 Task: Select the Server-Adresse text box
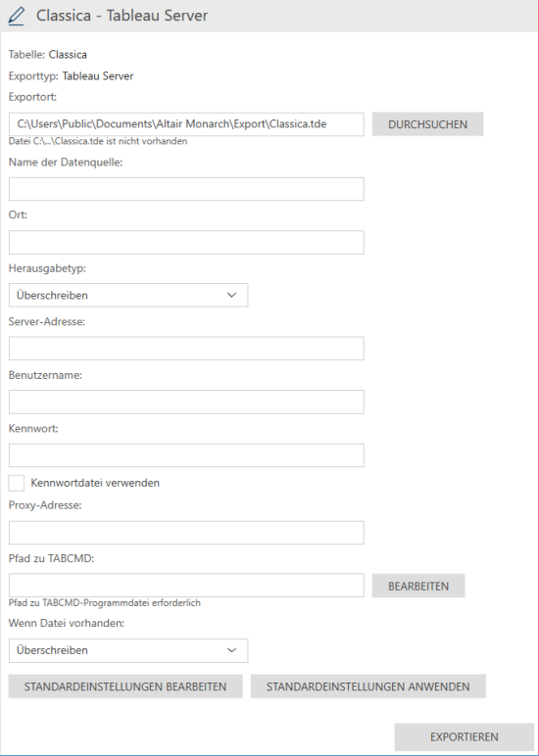click(x=186, y=348)
